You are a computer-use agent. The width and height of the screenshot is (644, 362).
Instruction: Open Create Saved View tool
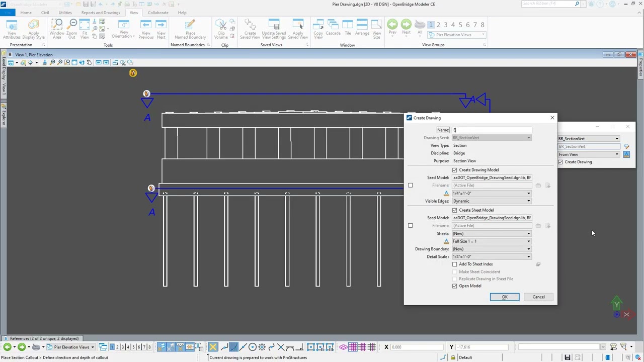[250, 29]
